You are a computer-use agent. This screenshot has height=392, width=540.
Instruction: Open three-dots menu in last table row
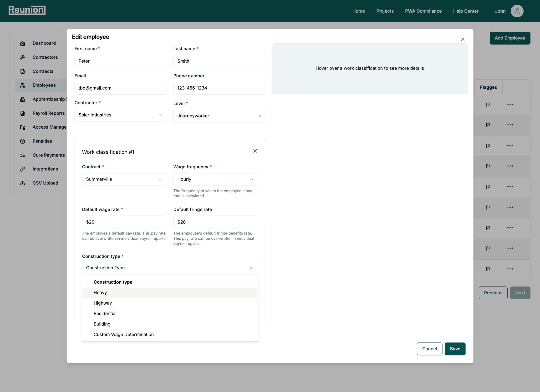point(510,269)
